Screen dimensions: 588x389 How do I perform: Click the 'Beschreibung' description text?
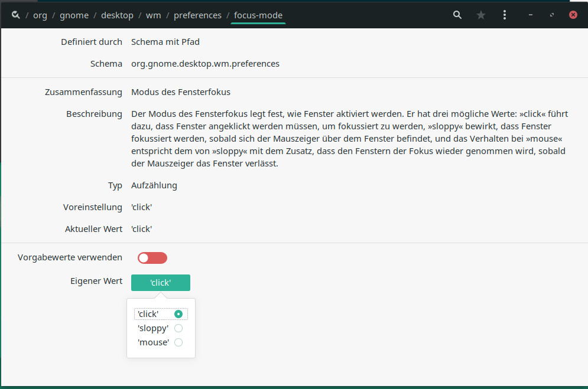[349, 139]
